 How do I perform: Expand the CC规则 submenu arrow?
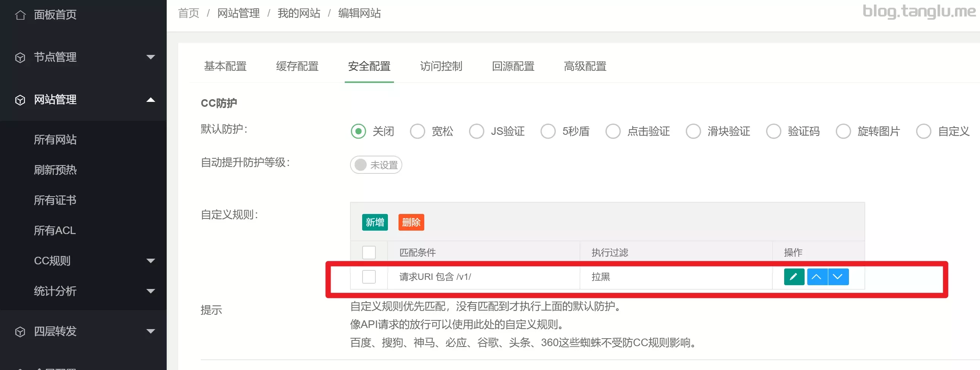tap(151, 261)
